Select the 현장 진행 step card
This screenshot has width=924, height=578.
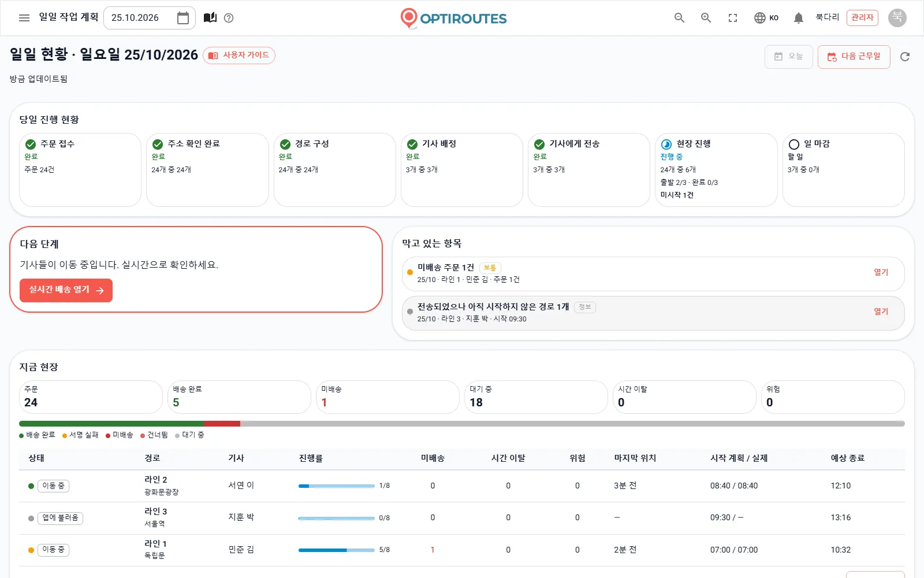[x=716, y=170]
